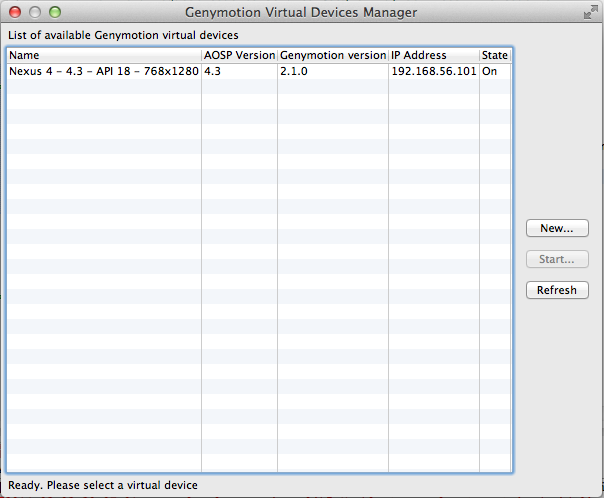Sort devices by the Name column header
Image resolution: width=604 pixels, height=498 pixels.
click(x=104, y=55)
